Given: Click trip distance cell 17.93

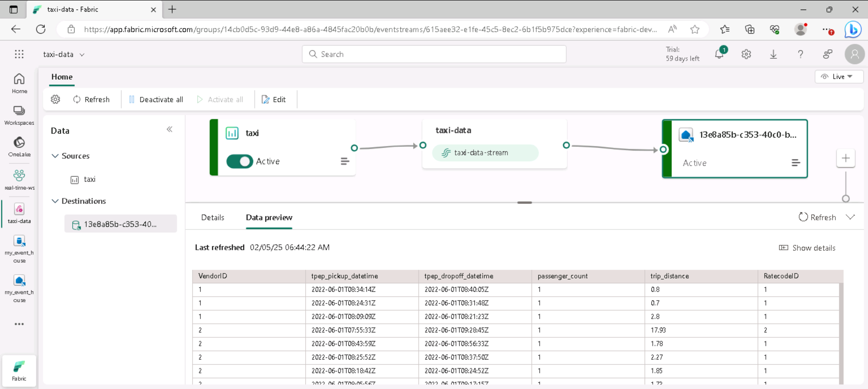Looking at the screenshot, I should pos(702,330).
